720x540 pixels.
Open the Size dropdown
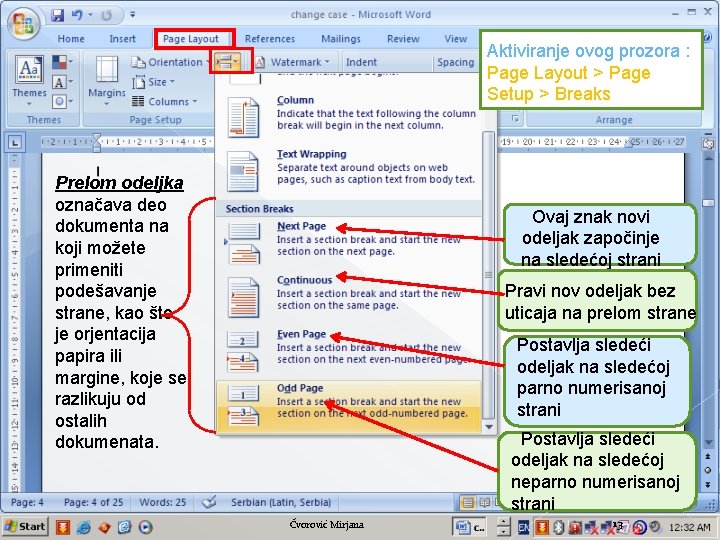tap(154, 82)
